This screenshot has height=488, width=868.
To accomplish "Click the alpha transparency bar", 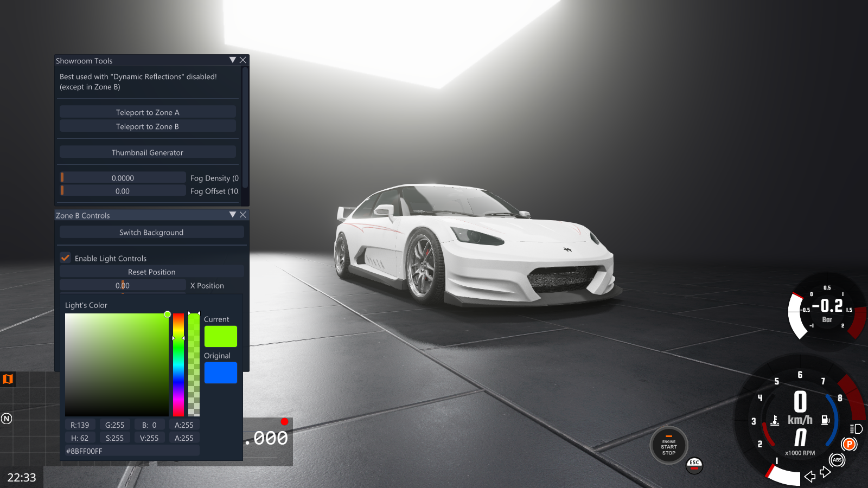I will point(194,365).
